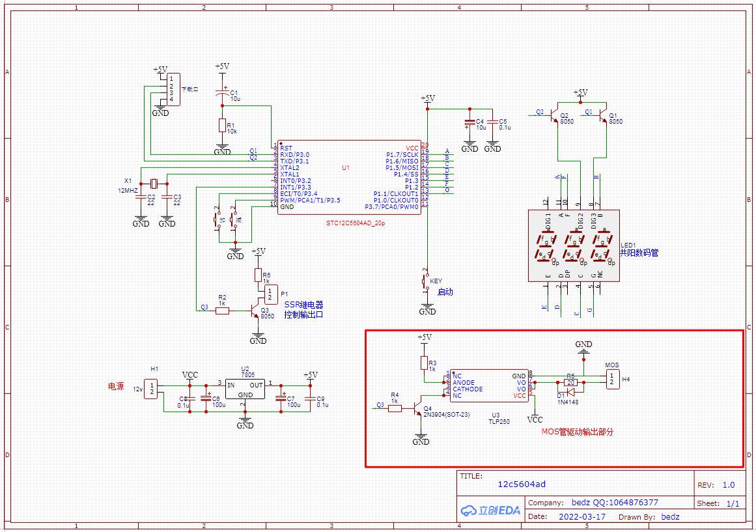The width and height of the screenshot is (756, 532).
Task: Click the STC12C5604AD_20p part name label
Action: (356, 223)
